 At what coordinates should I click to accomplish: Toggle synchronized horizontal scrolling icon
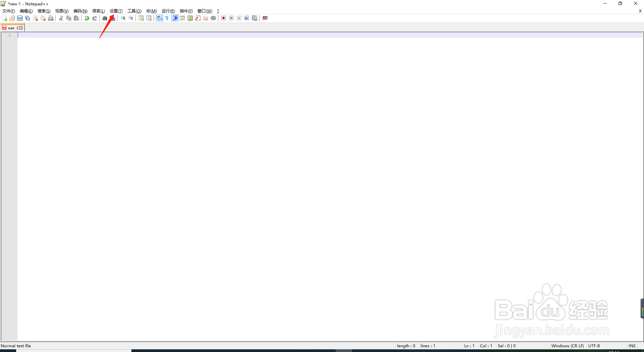pos(149,18)
